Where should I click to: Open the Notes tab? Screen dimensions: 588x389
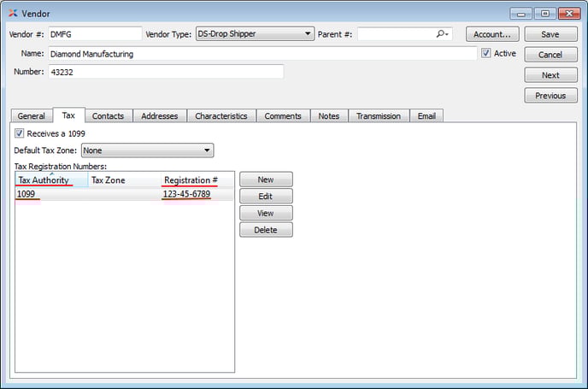329,116
